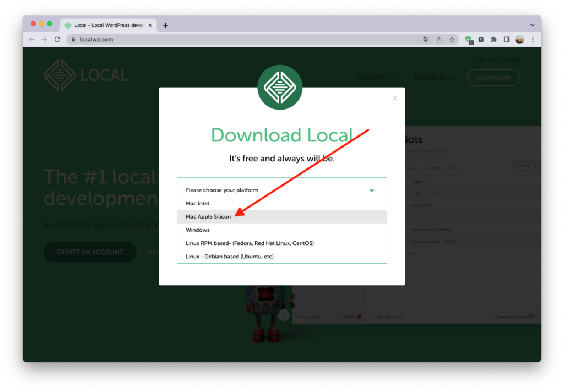Open the Nginx web server dropdown

click(x=421, y=182)
